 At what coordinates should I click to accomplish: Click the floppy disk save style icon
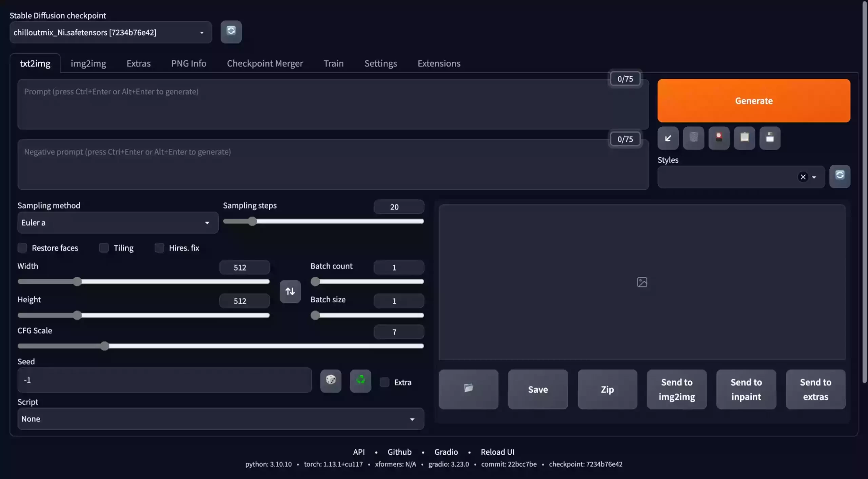tap(770, 138)
